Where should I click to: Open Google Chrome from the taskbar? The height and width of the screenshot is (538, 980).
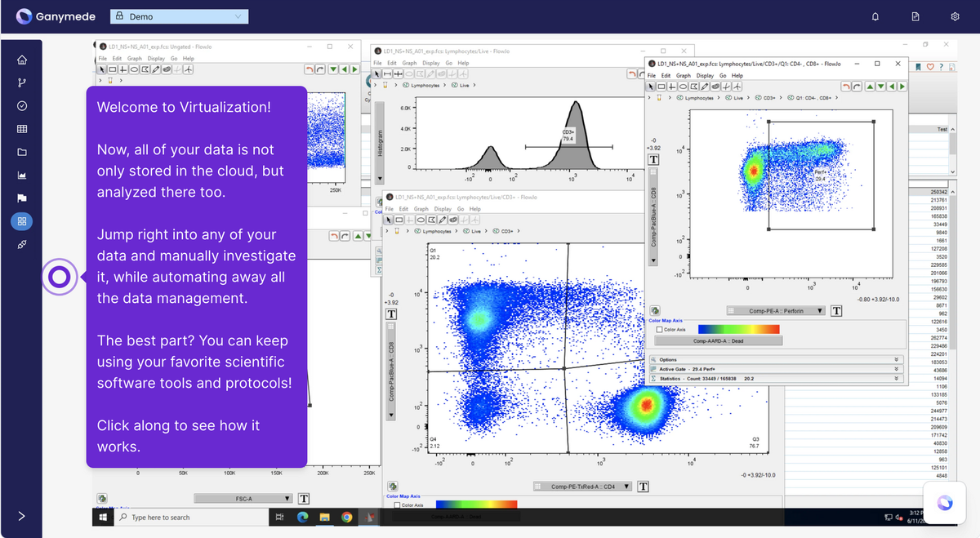point(349,517)
